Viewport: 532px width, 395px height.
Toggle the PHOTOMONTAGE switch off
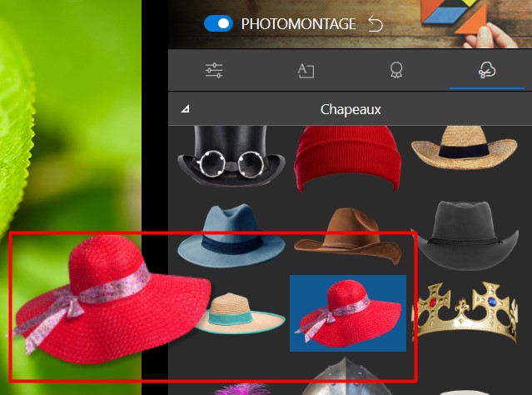pos(218,24)
